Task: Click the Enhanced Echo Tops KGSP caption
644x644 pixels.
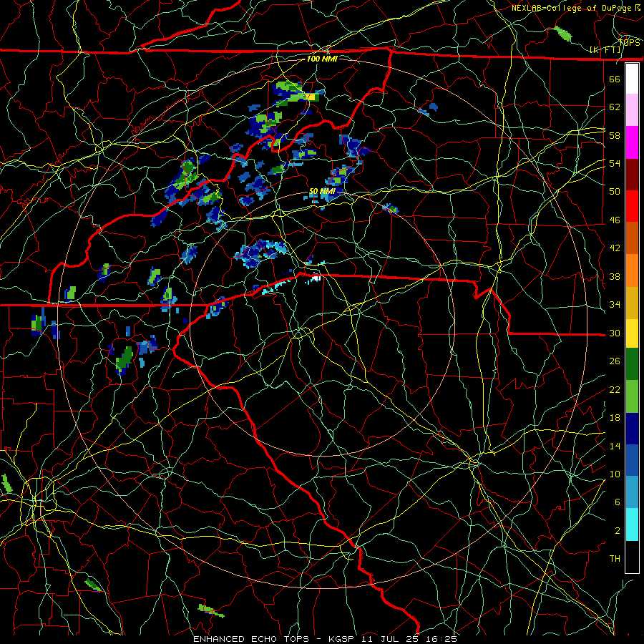Action: pyautogui.click(x=326, y=639)
